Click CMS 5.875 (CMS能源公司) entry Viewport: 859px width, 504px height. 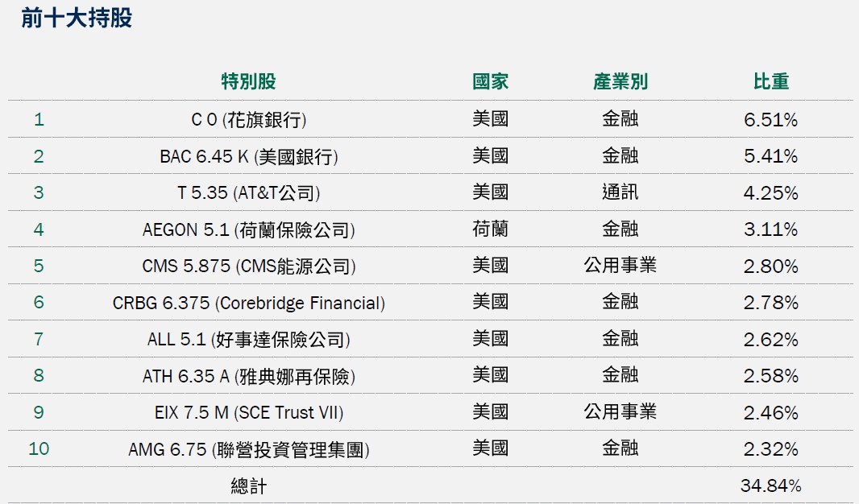(248, 266)
